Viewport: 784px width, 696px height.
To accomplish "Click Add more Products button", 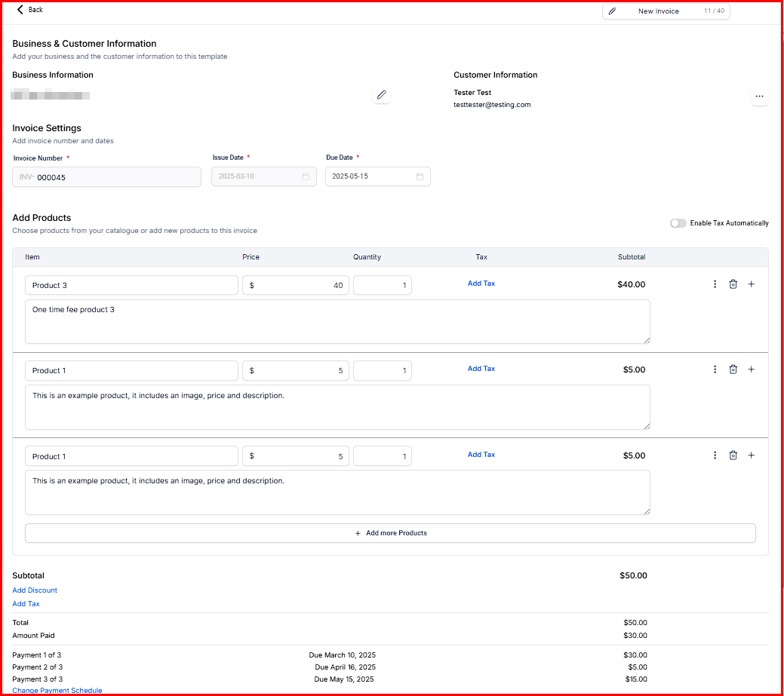I will tap(390, 533).
